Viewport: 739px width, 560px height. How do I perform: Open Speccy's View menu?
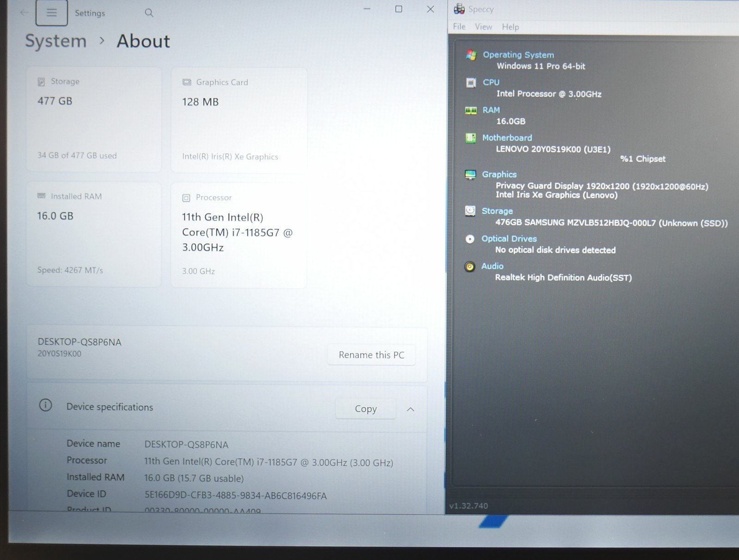pyautogui.click(x=484, y=27)
